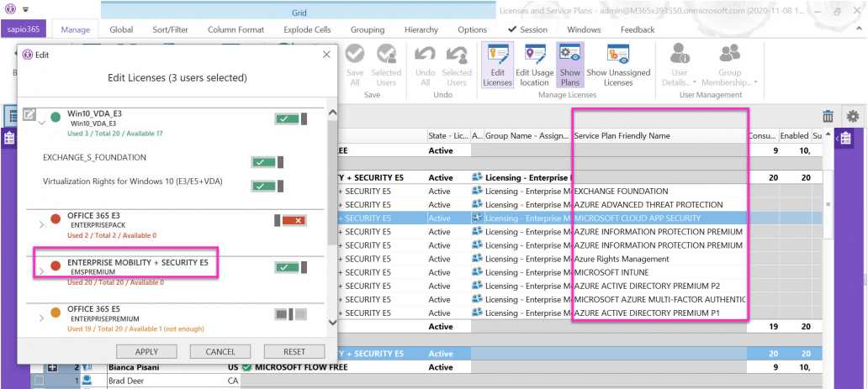Click clipboard icon on left purple sidebar
Viewport: 868px width, 389px height.
click(9, 139)
